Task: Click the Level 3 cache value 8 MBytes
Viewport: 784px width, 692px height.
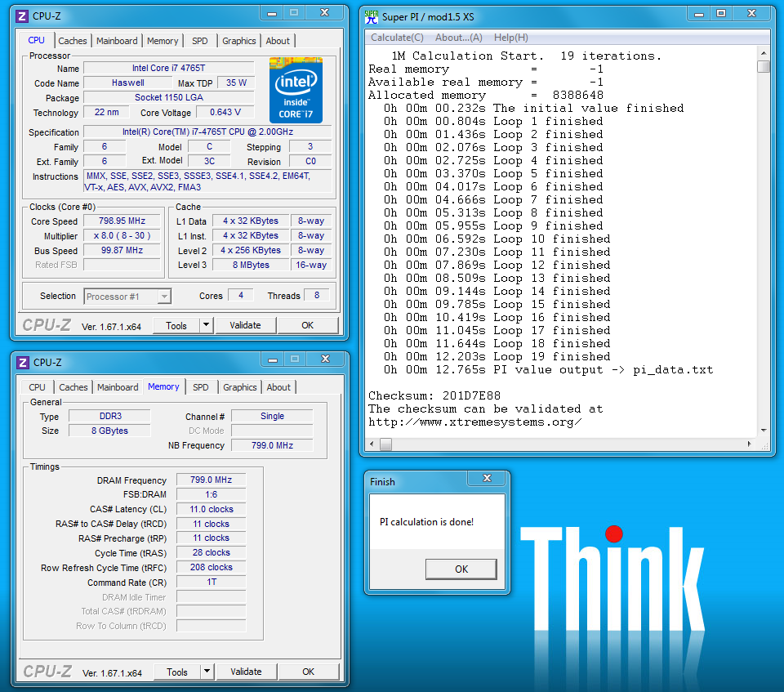Action: [251, 266]
